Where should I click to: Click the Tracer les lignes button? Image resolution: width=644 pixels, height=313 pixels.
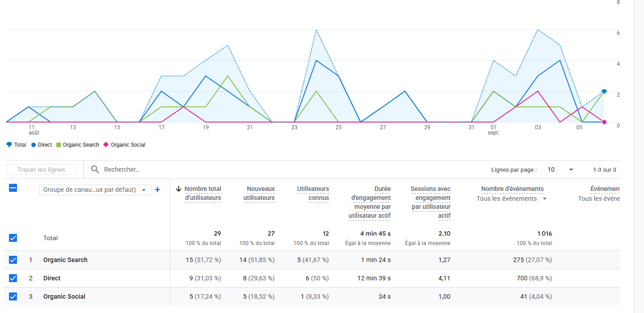click(x=41, y=169)
